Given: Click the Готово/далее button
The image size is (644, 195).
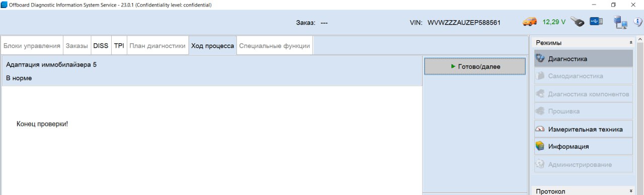Looking at the screenshot, I should click(x=475, y=66).
